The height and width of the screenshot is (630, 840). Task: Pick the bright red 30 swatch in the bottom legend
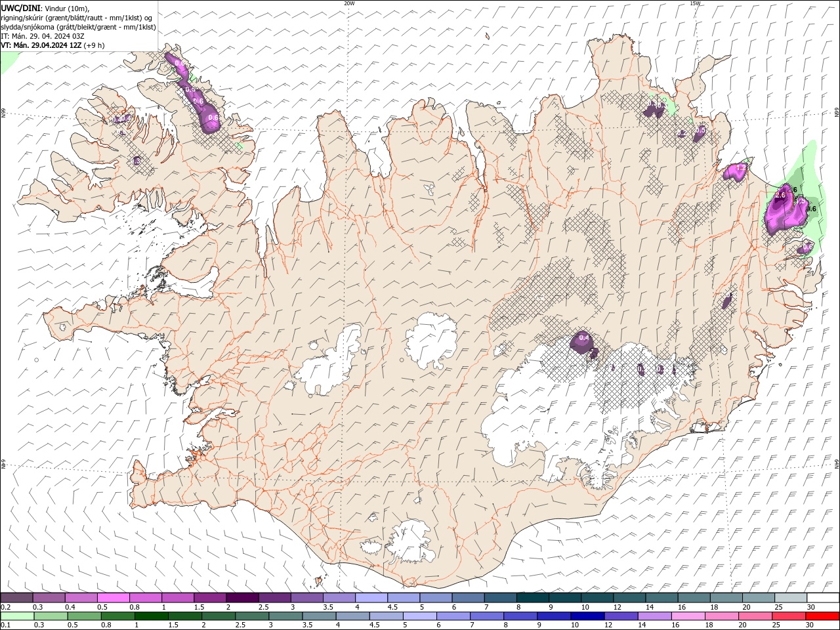coord(822,616)
